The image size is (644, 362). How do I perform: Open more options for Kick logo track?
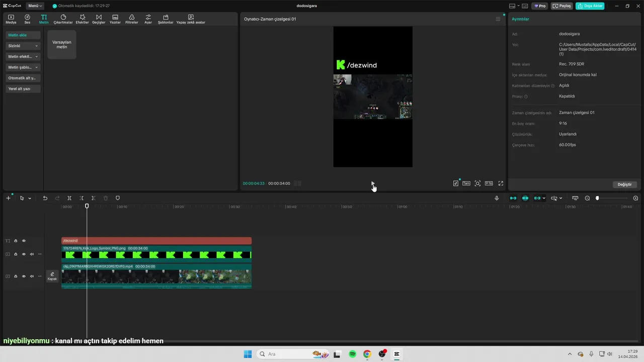point(40,254)
